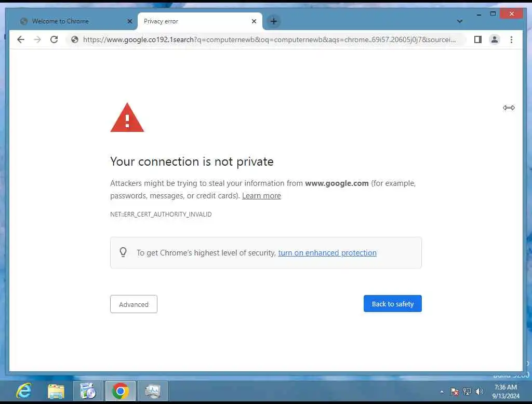Click the Your connection is not private heading
532x404 pixels.
(x=192, y=162)
